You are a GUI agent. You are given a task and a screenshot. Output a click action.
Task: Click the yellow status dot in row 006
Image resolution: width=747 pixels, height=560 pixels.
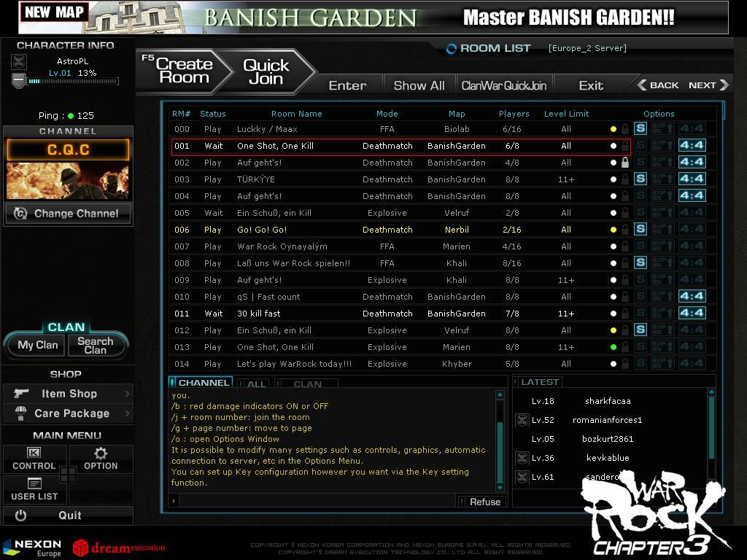(x=613, y=230)
